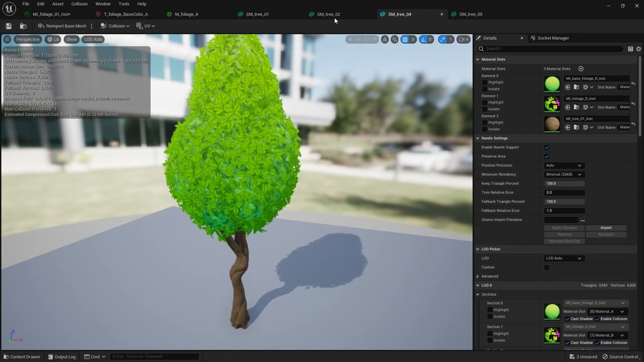The height and width of the screenshot is (362, 644).
Task: Open LOD Picker LOD Auto dropdown
Action: pos(563,258)
